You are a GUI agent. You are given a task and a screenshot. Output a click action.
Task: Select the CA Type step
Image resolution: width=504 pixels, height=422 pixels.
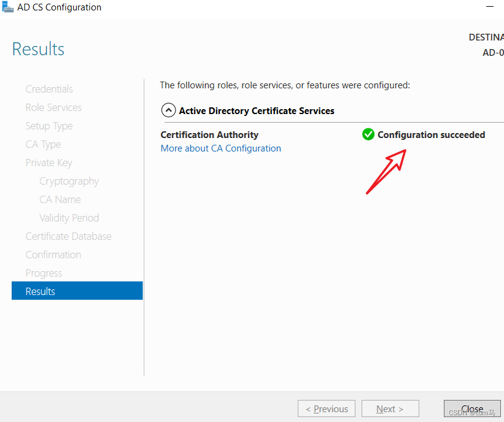click(43, 144)
